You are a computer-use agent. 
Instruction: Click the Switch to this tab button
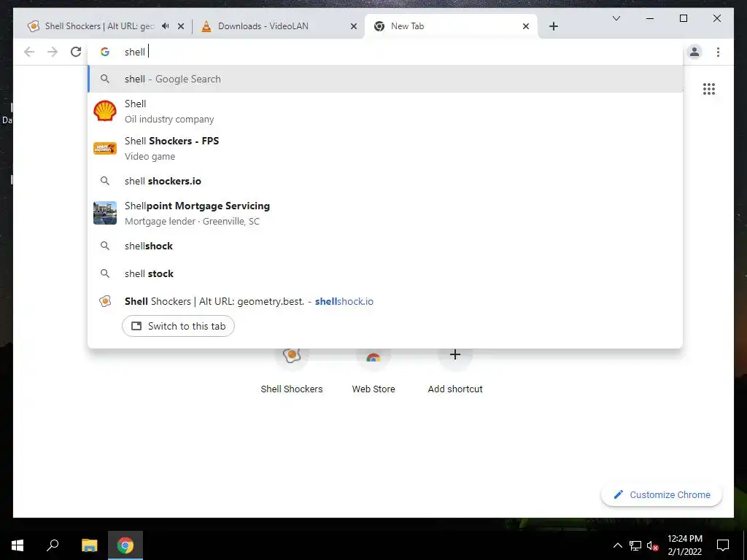click(x=178, y=326)
